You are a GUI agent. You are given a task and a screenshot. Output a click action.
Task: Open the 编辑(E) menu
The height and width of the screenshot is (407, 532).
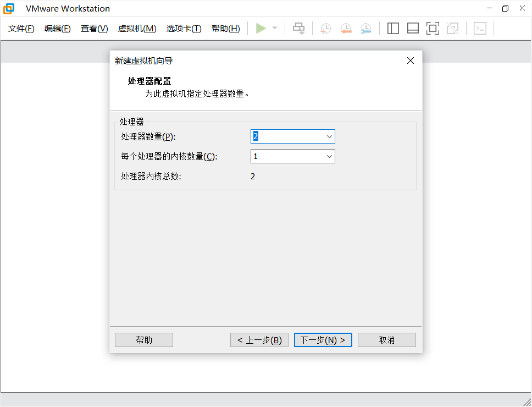click(x=58, y=29)
